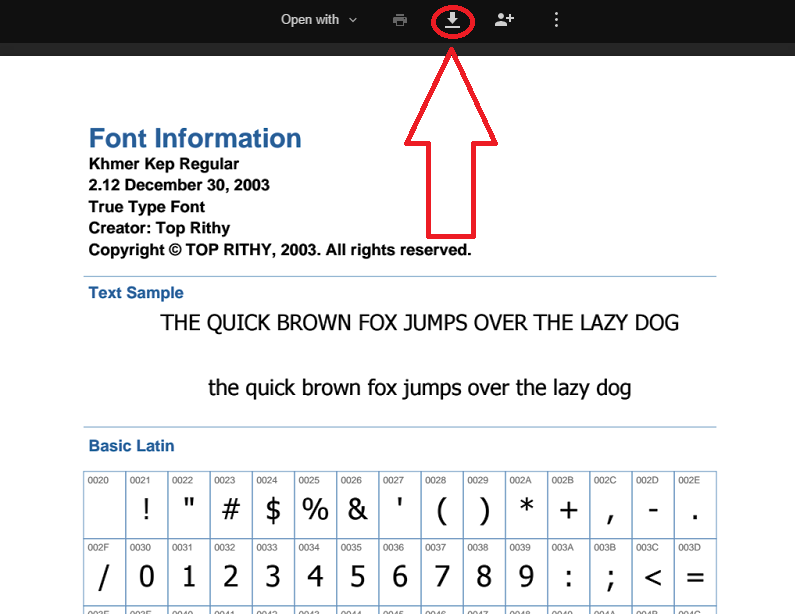Click the digit 4 cell 0034
This screenshot has width=795, height=614.
pos(315,572)
